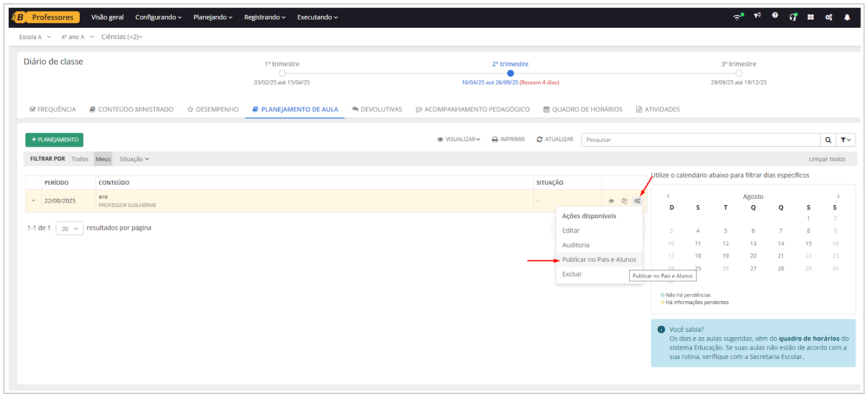The height and width of the screenshot is (398, 868).
Task: Expand the 22/08/2025 row chevron
Action: tap(34, 201)
